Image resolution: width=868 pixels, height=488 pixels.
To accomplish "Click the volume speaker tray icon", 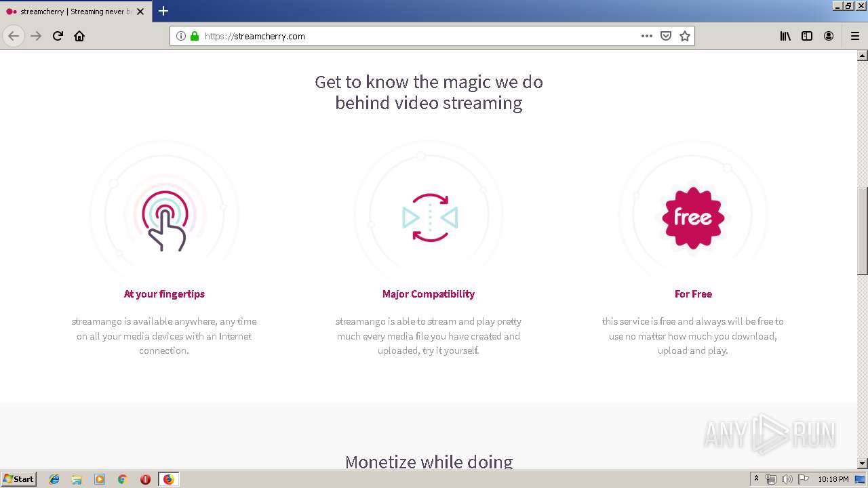I will [787, 479].
